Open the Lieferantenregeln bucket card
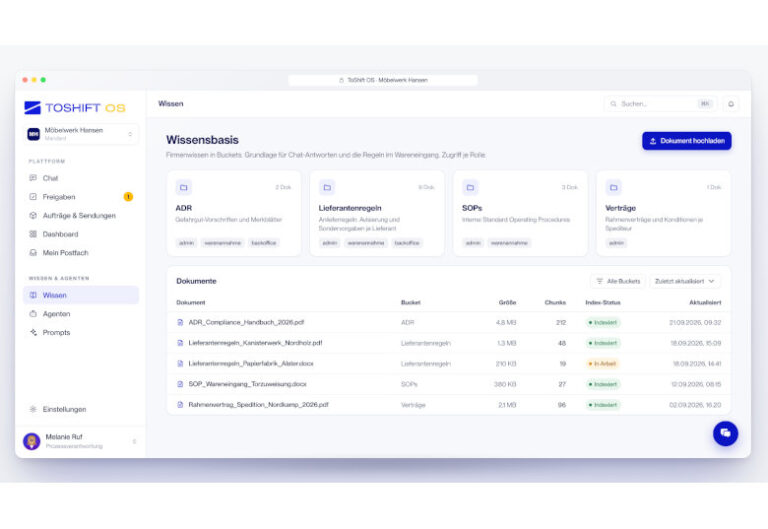 377,213
